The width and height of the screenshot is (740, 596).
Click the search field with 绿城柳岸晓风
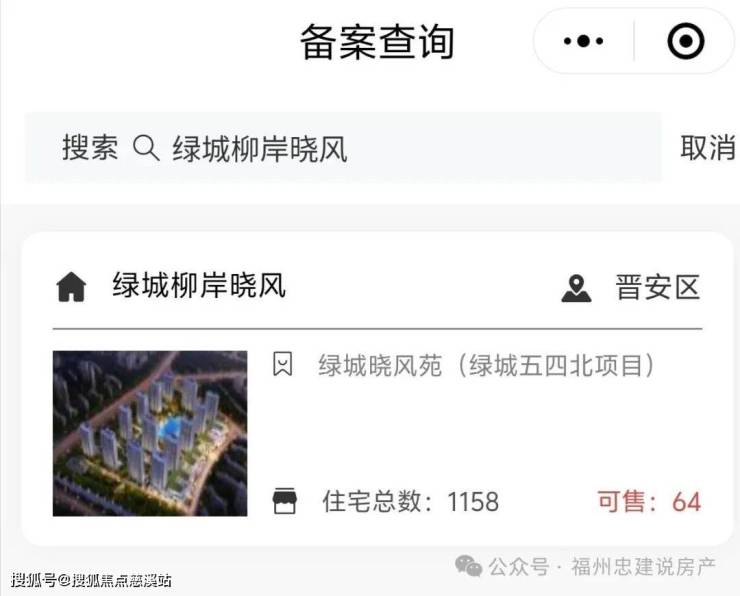(343, 148)
